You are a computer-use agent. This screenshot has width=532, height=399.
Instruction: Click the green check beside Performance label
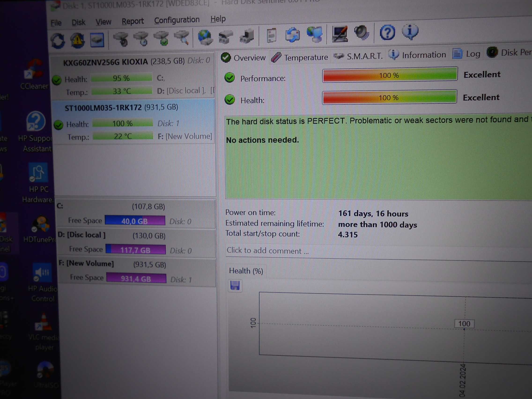coord(230,78)
